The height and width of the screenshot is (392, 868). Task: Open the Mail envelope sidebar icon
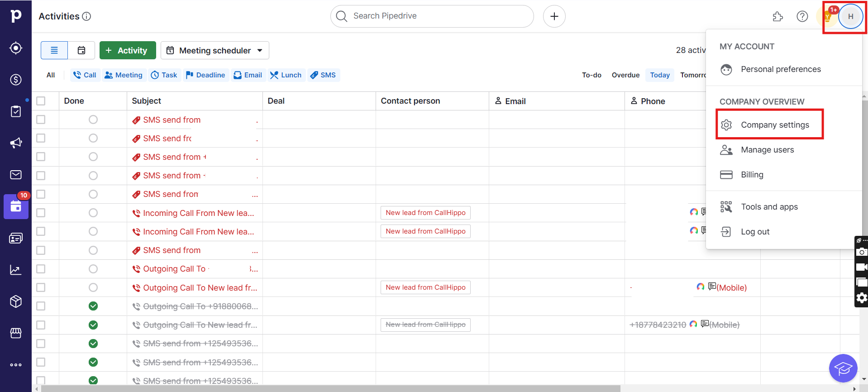point(16,175)
